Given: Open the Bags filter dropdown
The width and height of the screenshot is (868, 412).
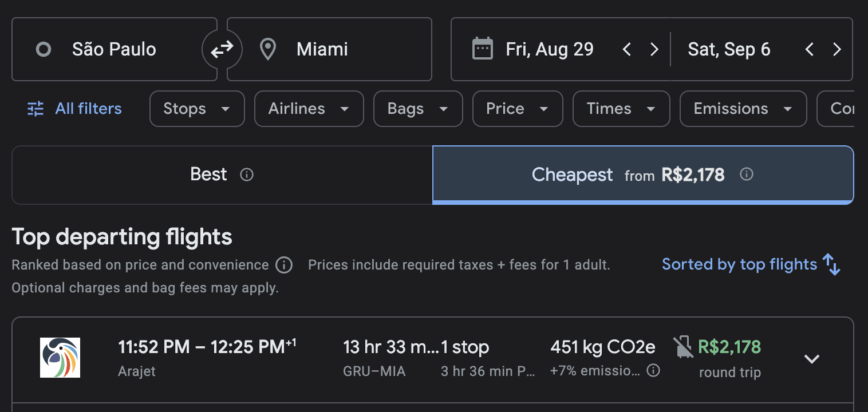Looking at the screenshot, I should [x=418, y=109].
